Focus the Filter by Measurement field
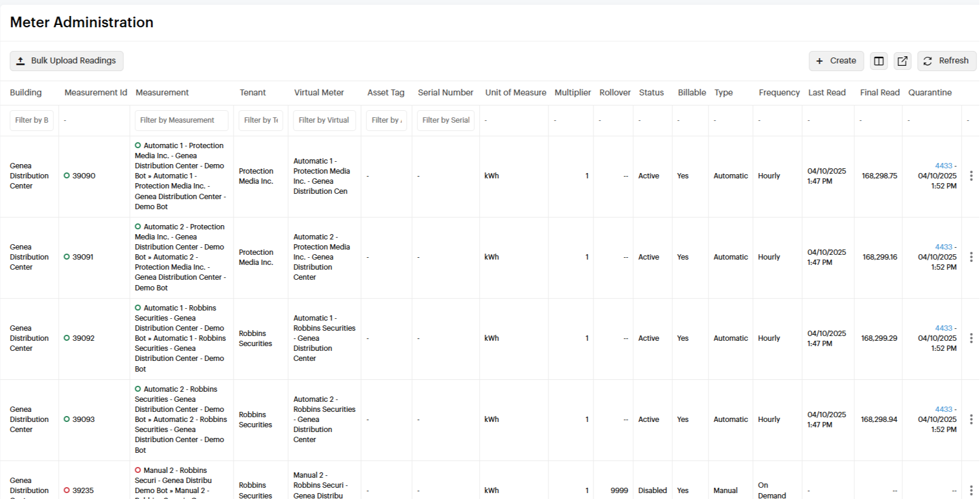This screenshot has height=499, width=980. point(181,120)
